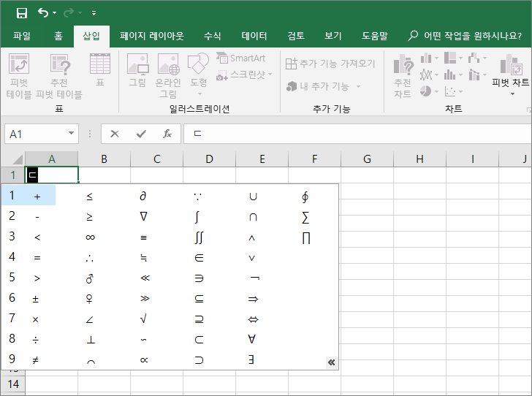Screen dimensions: 532x396
Task: Select the 삽입 tab
Action: click(91, 36)
